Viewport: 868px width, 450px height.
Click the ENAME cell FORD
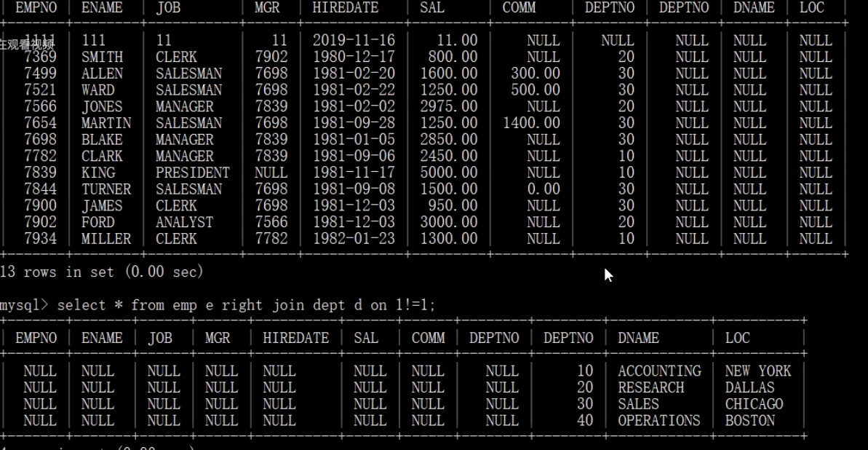click(x=98, y=222)
